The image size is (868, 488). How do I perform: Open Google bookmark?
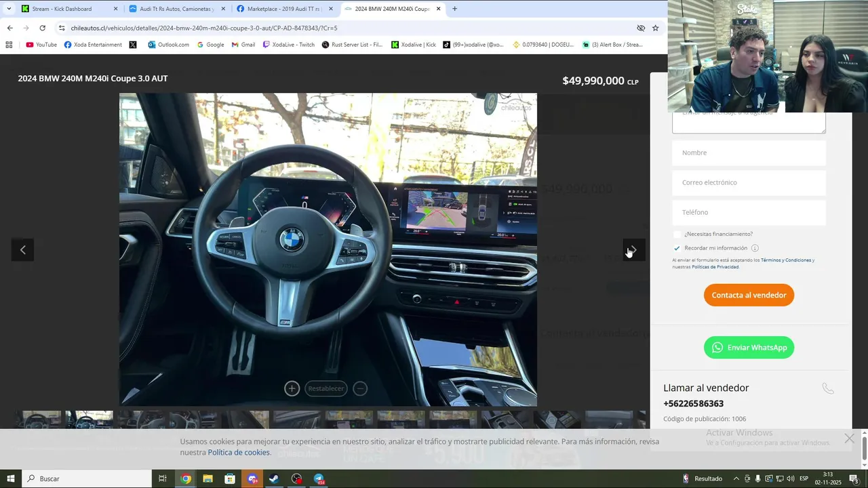(x=210, y=45)
